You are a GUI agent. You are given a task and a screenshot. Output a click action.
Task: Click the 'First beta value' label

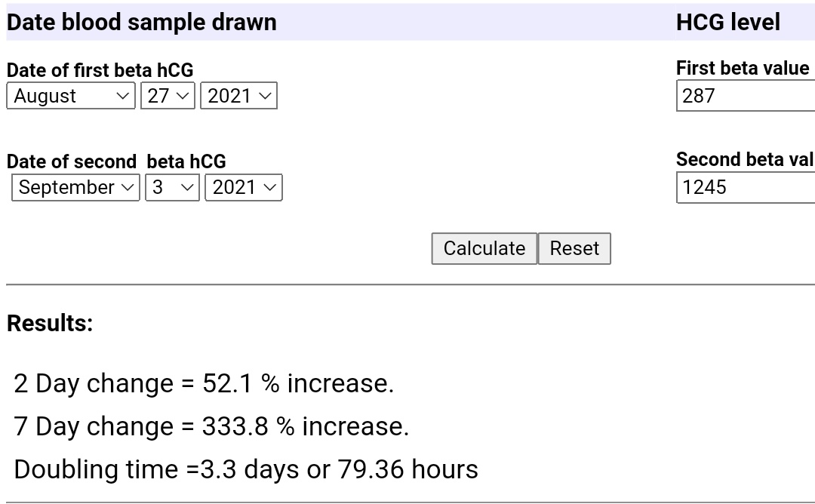tap(743, 68)
